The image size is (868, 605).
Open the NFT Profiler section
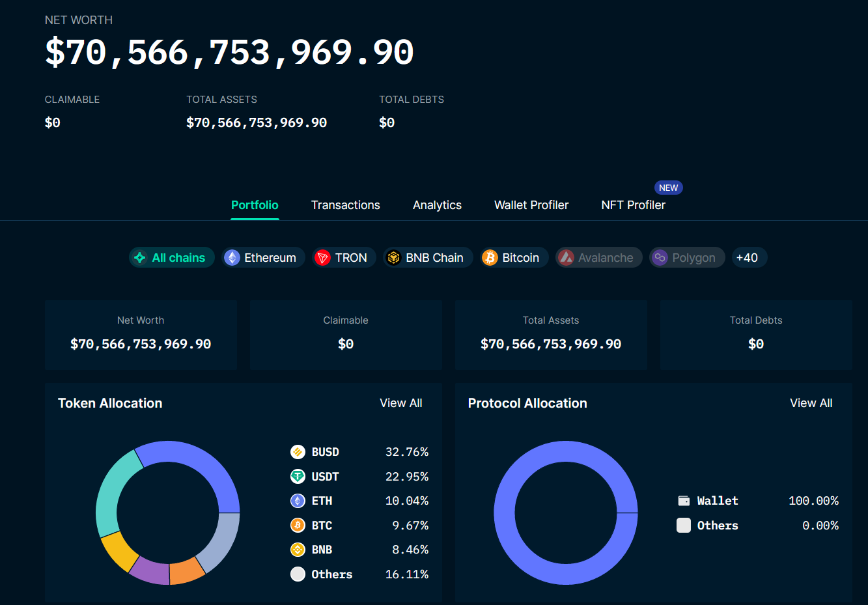633,205
